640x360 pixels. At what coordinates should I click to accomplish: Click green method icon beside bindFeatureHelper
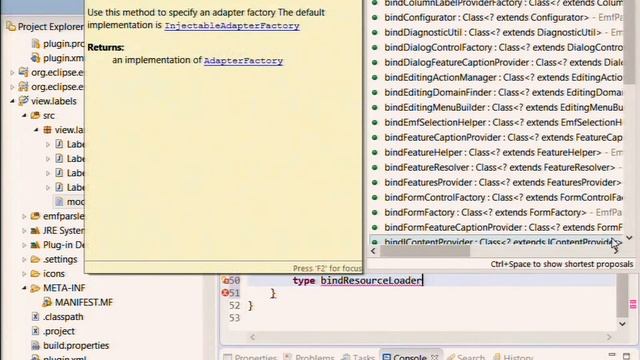tap(375, 152)
